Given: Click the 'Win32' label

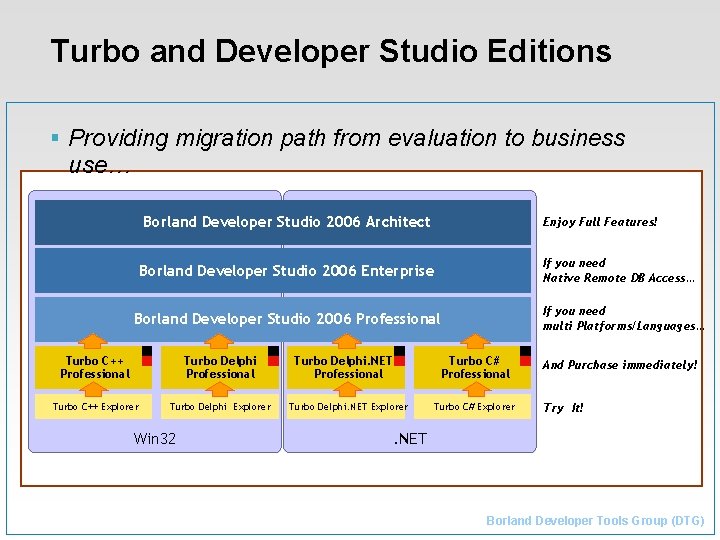Looking at the screenshot, I should [155, 439].
